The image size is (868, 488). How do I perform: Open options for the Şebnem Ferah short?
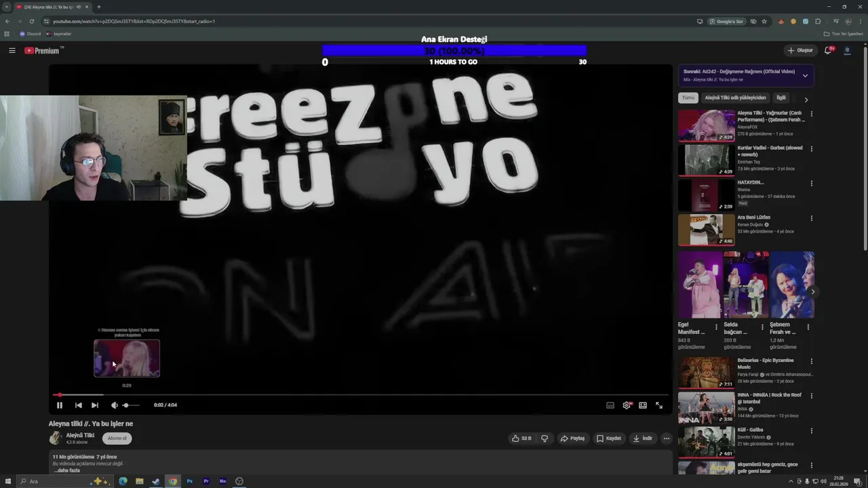click(808, 327)
